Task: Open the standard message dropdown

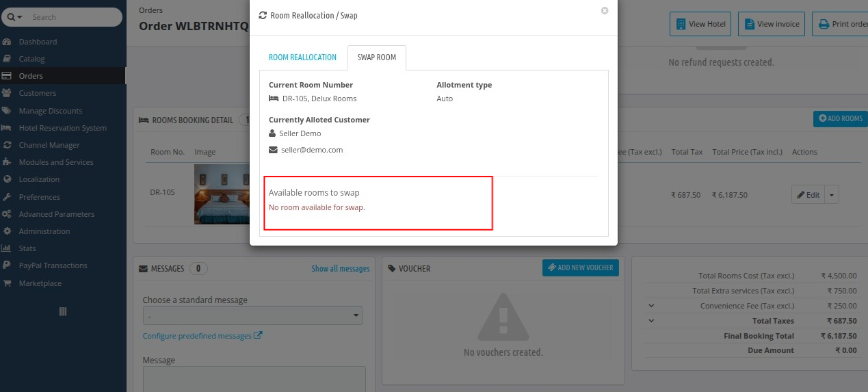Action: click(x=252, y=315)
